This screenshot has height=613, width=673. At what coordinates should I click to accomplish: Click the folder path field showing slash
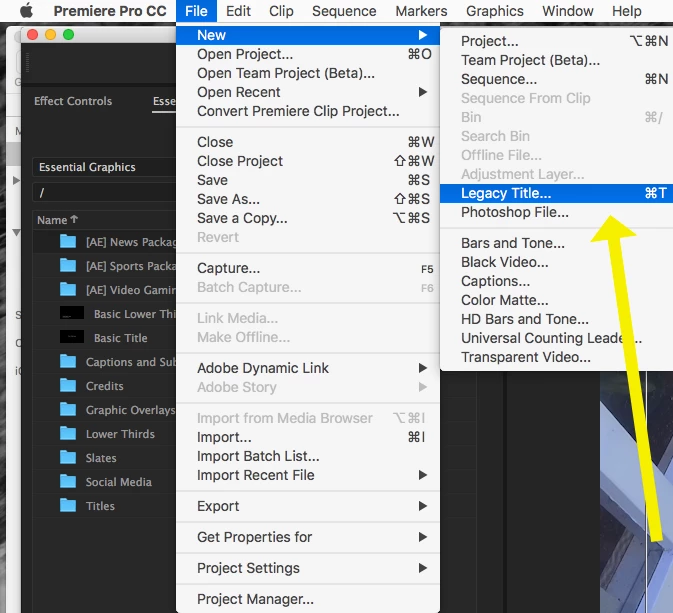(104, 193)
